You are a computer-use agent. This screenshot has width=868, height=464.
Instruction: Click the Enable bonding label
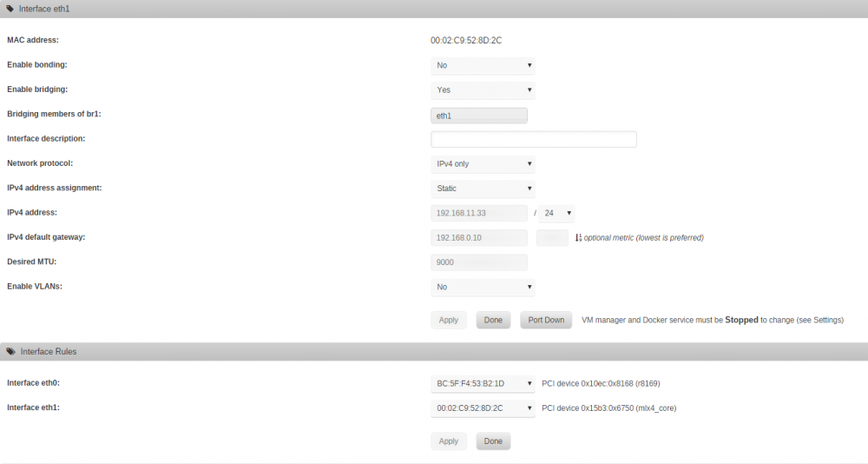[x=37, y=65]
